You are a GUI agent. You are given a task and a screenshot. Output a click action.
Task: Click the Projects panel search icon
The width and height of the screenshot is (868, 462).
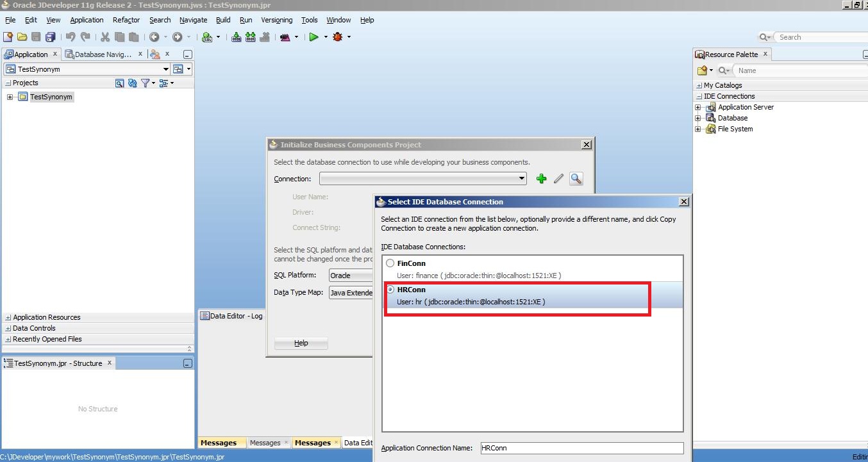[119, 83]
